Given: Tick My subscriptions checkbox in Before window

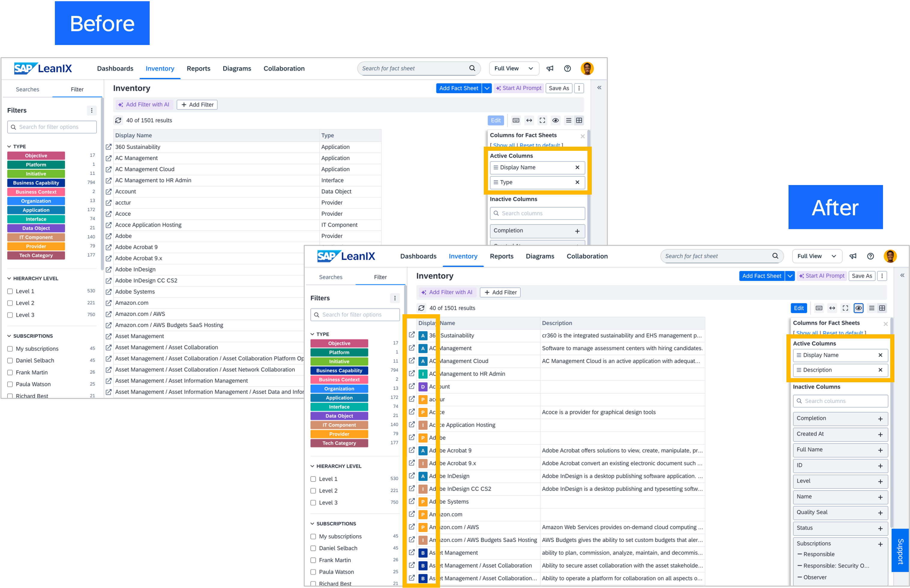Looking at the screenshot, I should point(10,349).
